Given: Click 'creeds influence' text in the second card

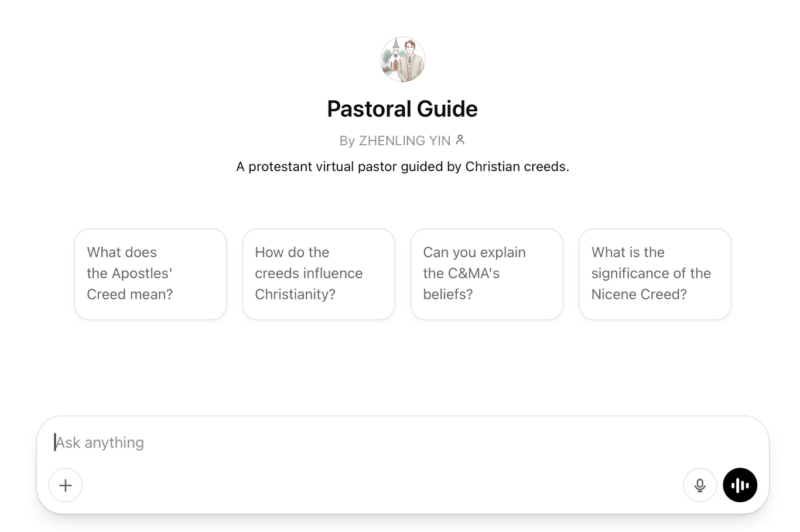Looking at the screenshot, I should coord(309,273).
